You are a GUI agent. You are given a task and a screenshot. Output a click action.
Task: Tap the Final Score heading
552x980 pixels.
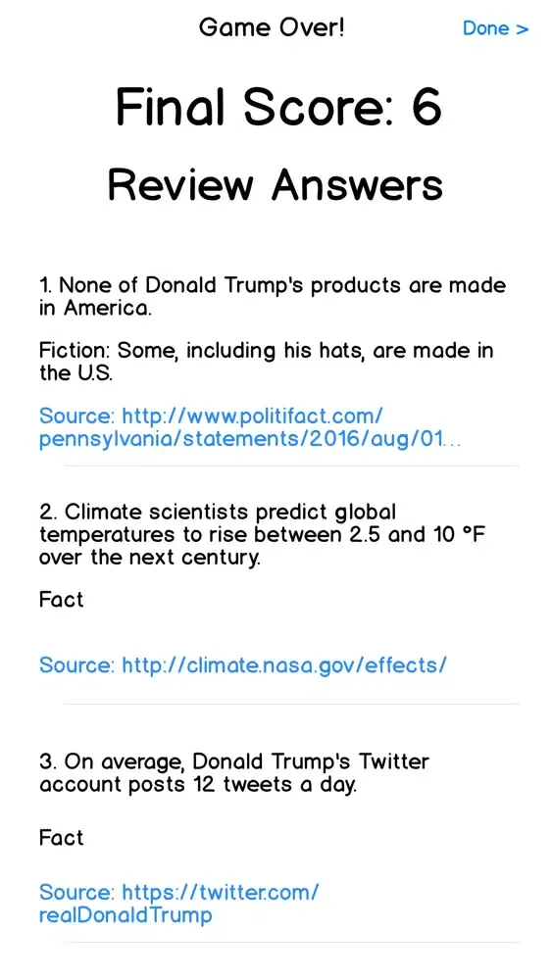coord(278,108)
